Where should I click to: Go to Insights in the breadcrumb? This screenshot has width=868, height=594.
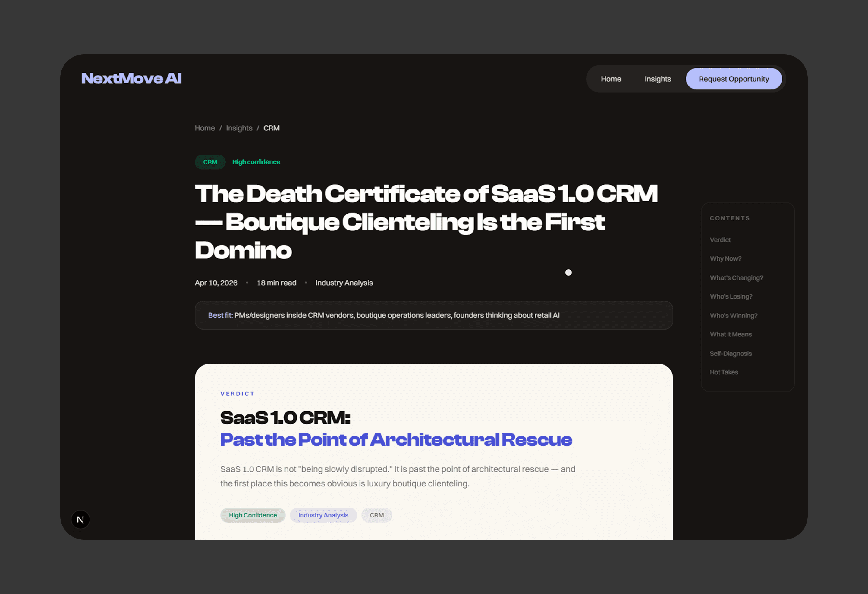(239, 128)
